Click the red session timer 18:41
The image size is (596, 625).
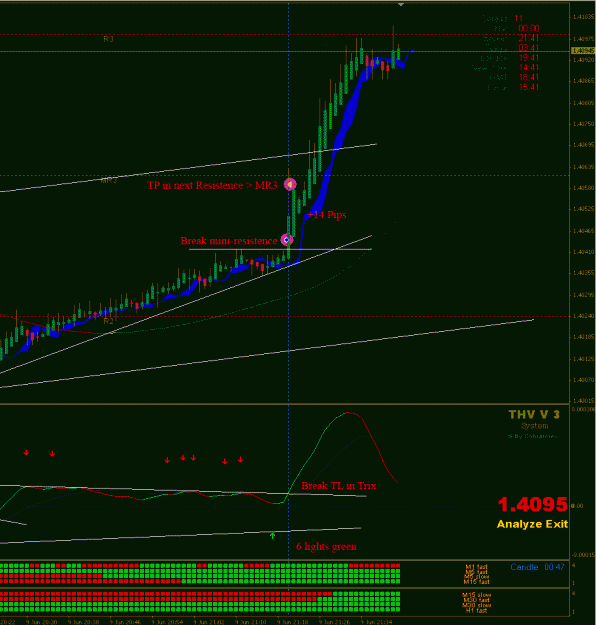(529, 77)
